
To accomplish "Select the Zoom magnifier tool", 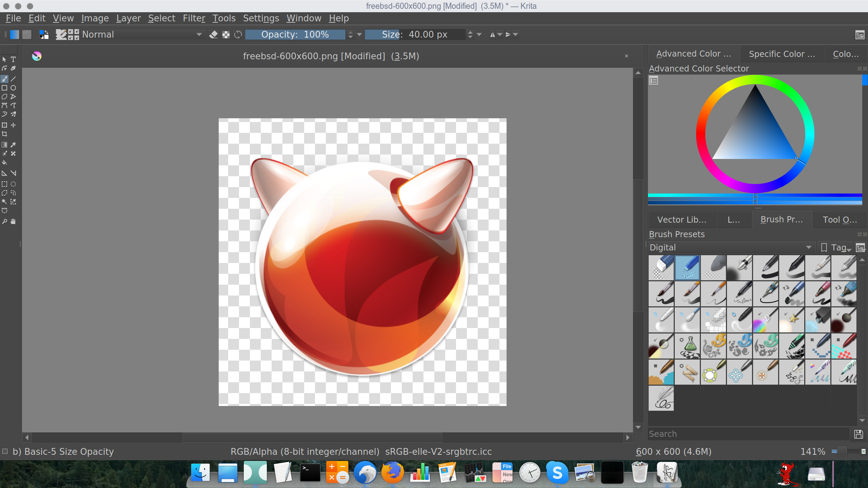I will 4,221.
